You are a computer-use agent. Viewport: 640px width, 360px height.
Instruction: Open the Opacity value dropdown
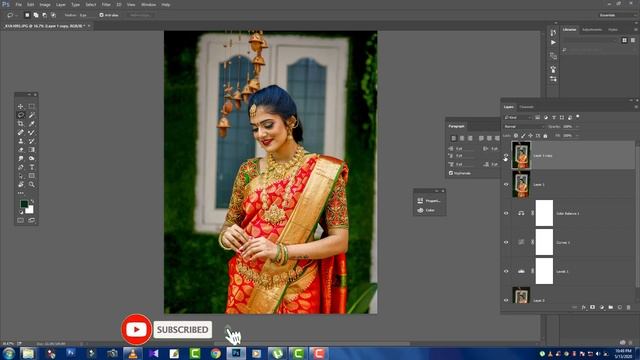point(578,127)
